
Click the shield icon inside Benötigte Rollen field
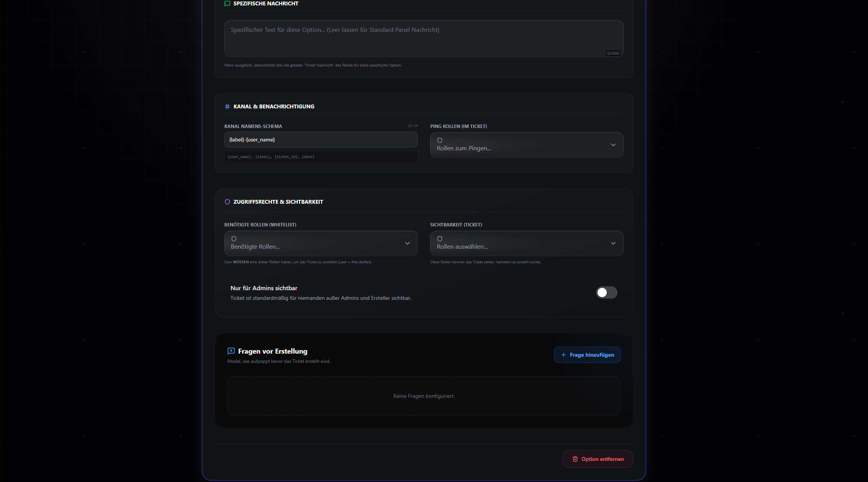click(234, 238)
